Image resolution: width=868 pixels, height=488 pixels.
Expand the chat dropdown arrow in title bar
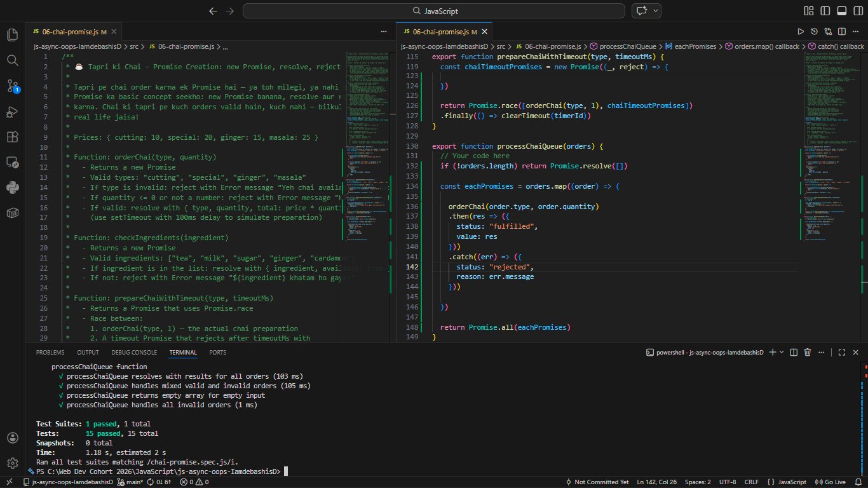click(x=655, y=11)
